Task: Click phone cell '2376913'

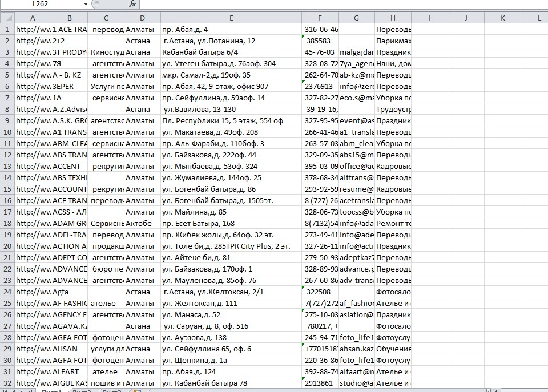Action: point(320,86)
